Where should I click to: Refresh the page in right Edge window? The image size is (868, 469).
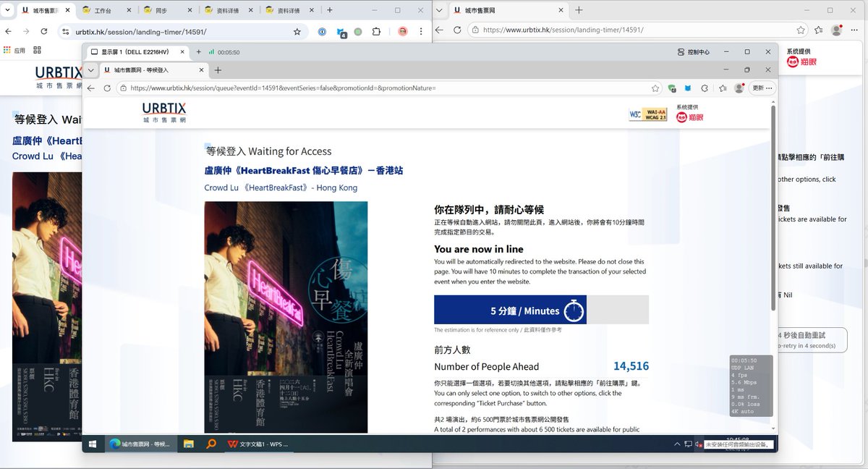point(457,30)
